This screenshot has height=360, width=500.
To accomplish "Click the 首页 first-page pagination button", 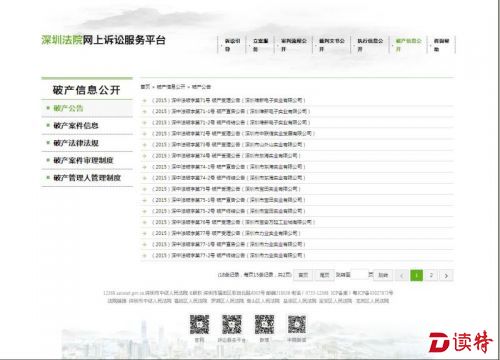I will 303,275.
